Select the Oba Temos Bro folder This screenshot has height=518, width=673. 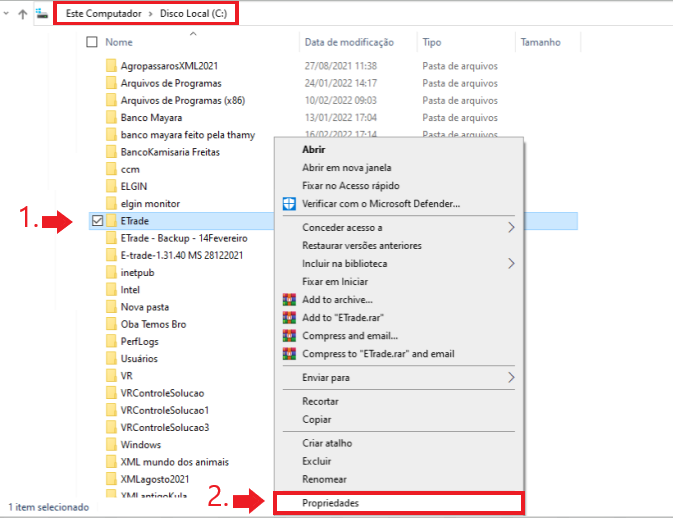(x=153, y=324)
